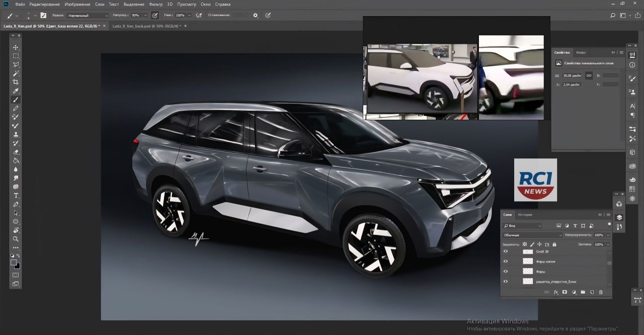The height and width of the screenshot is (335, 644).
Task: Toggle Lock all padlock in Layers
Action: [x=554, y=244]
